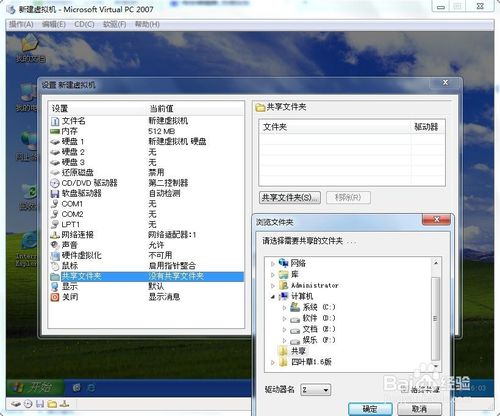Click the 取消 cancel button
This screenshot has height=416, width=500.
[419, 409]
